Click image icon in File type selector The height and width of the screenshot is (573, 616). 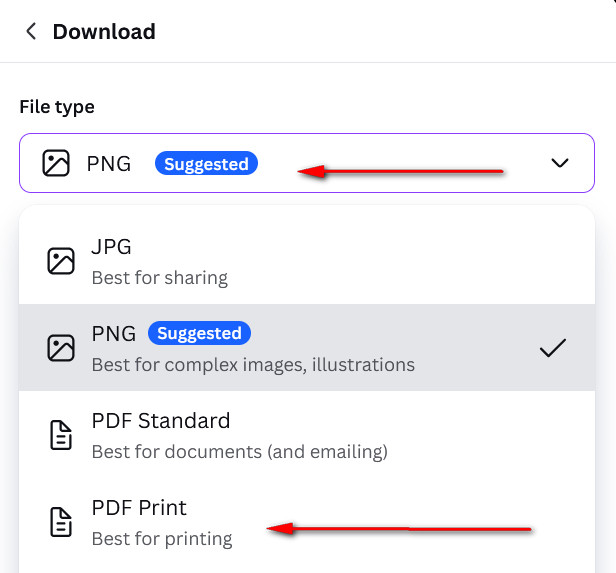(56, 163)
